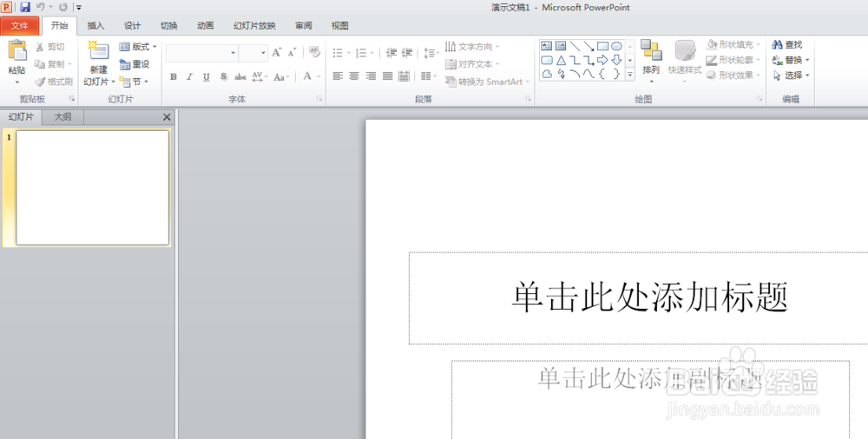Select the text box shape in gallery
Image resolution: width=868 pixels, height=439 pixels.
pyautogui.click(x=546, y=46)
